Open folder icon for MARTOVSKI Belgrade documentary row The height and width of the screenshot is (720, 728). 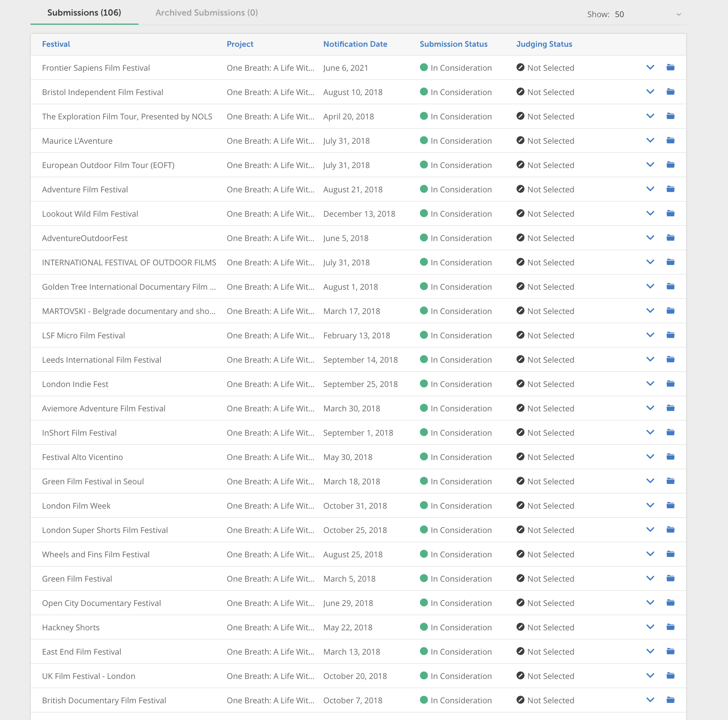671,311
